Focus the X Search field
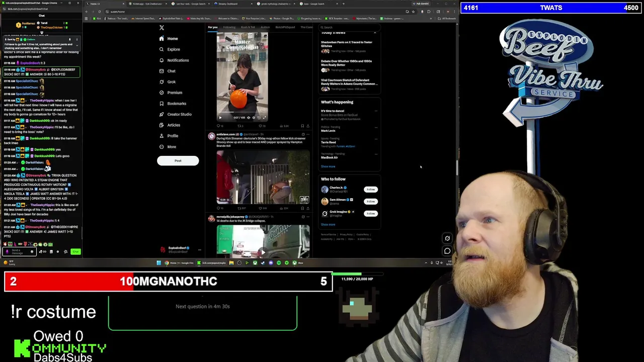 tap(349, 27)
